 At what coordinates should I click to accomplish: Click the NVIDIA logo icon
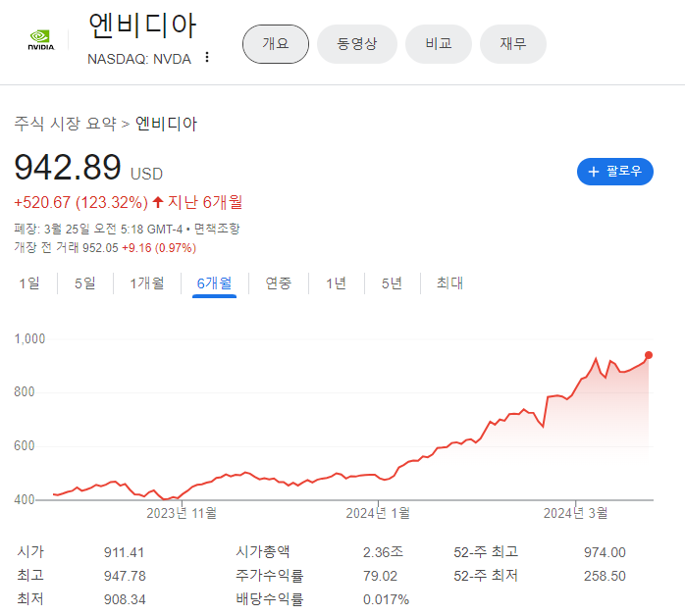point(41,40)
